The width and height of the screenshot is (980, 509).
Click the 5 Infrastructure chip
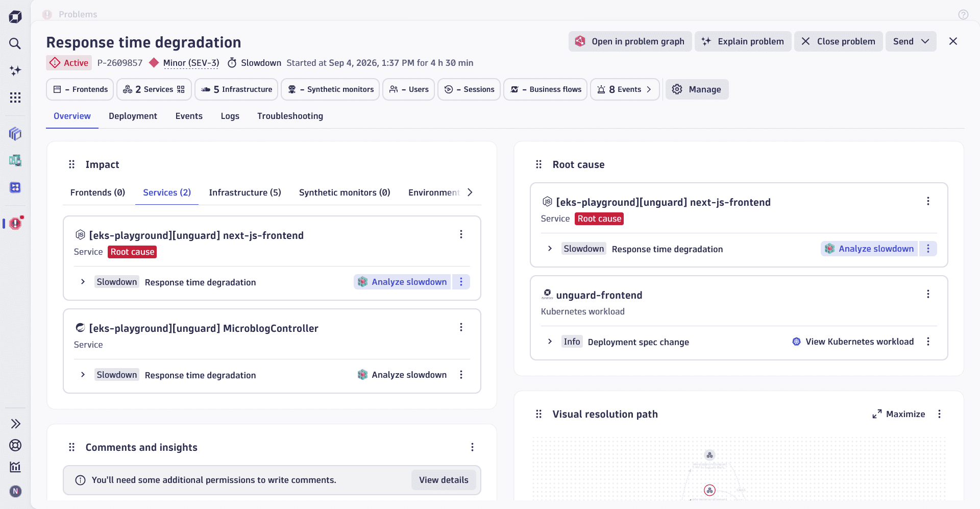(236, 89)
